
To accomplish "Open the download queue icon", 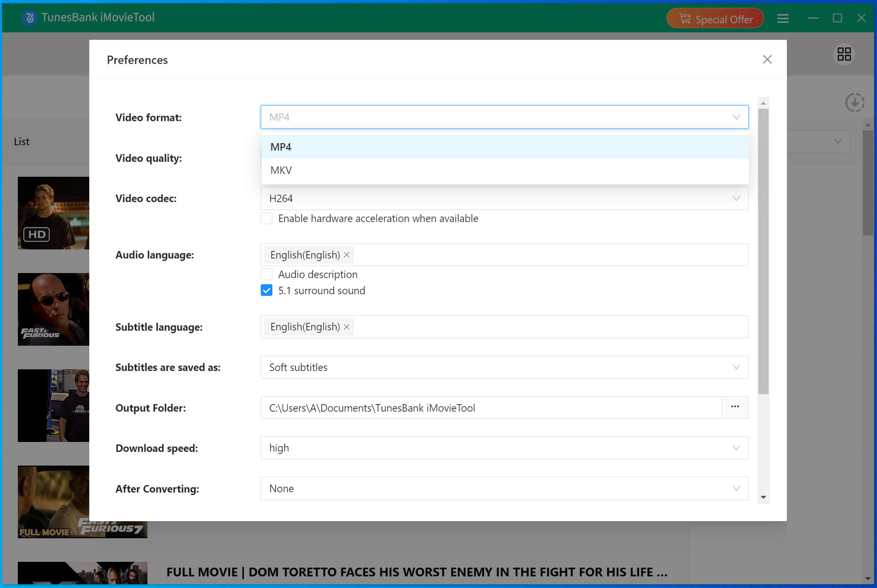I will 855,102.
